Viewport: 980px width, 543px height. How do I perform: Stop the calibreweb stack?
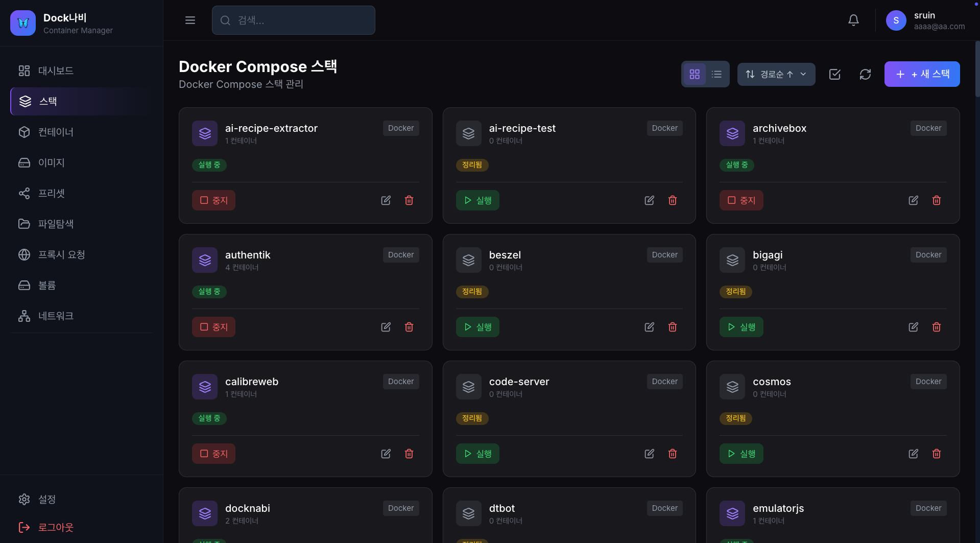pyautogui.click(x=213, y=454)
